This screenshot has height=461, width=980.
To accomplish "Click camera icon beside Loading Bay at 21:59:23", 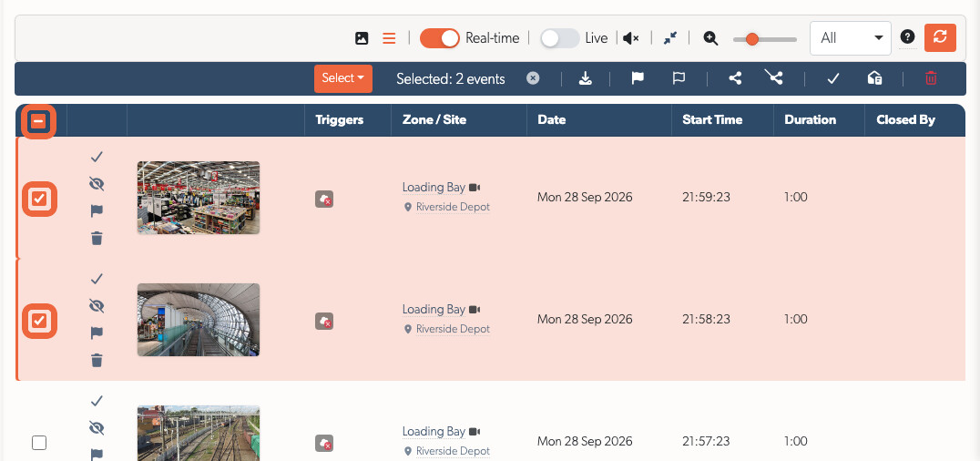I will (475, 187).
